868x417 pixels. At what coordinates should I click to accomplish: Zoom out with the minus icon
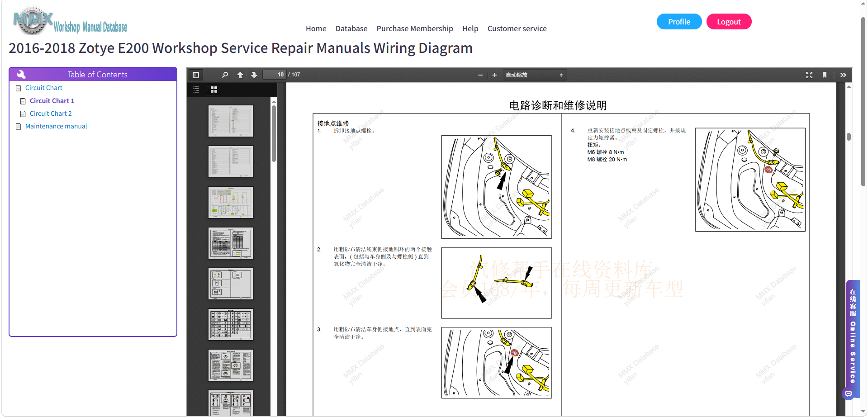click(x=480, y=75)
